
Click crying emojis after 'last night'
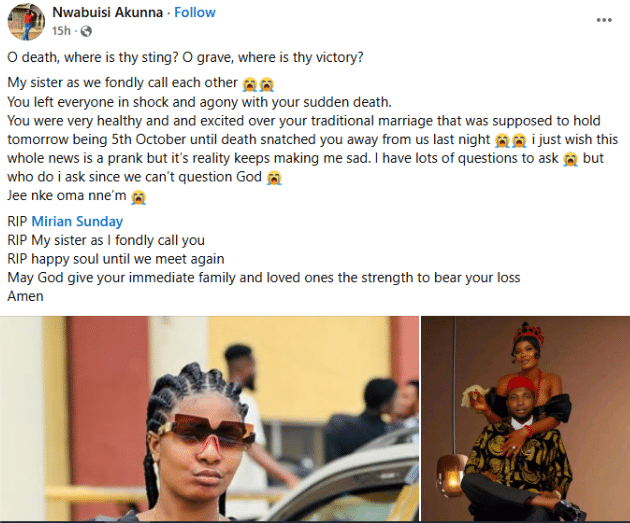(x=511, y=141)
